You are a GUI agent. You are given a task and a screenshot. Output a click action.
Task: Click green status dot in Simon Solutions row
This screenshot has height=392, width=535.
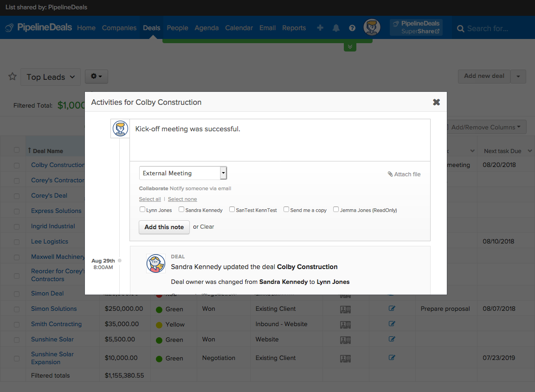coord(159,310)
